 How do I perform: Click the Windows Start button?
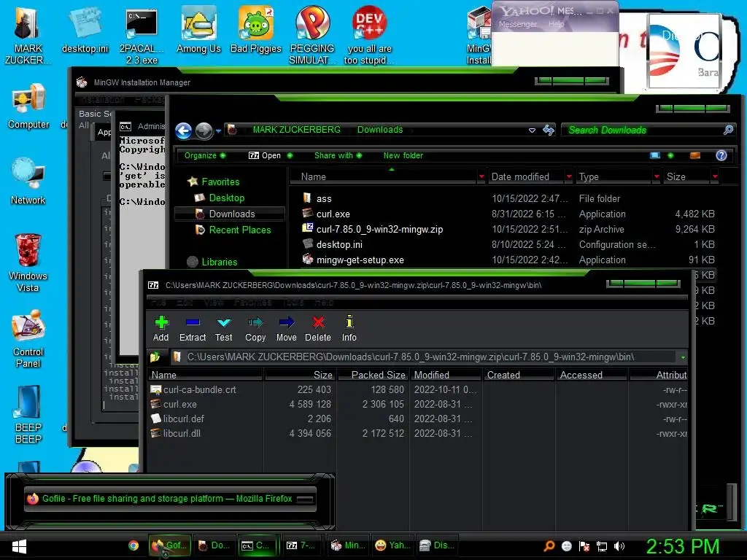[x=19, y=546]
